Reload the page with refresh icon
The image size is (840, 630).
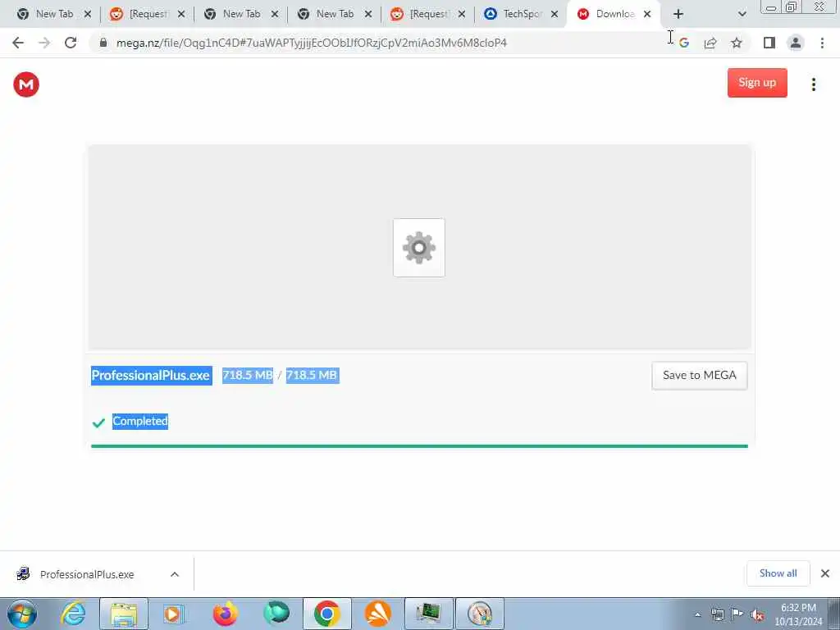click(71, 43)
